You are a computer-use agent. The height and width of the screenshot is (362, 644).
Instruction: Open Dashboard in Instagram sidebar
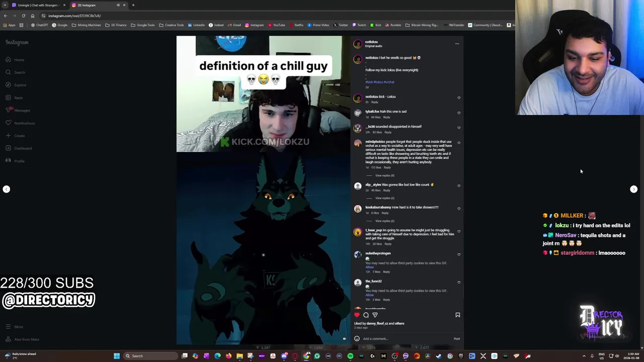point(18,148)
